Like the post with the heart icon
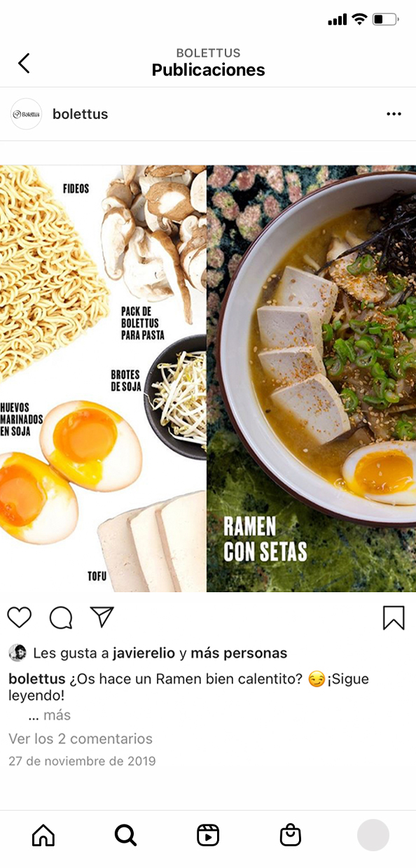 tap(20, 617)
